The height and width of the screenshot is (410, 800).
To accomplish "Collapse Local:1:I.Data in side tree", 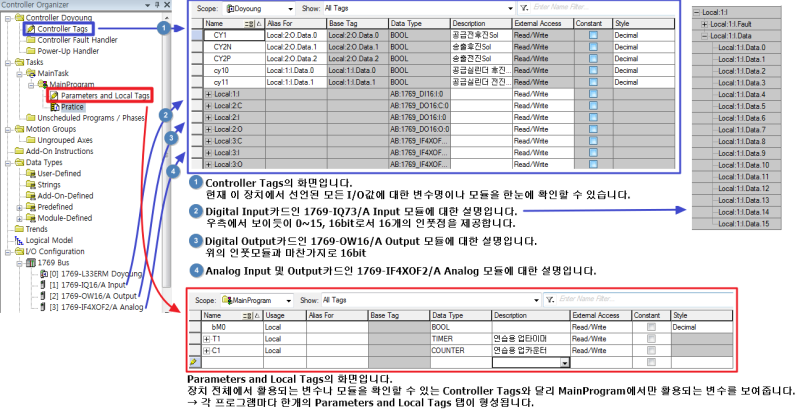I will pyautogui.click(x=705, y=36).
